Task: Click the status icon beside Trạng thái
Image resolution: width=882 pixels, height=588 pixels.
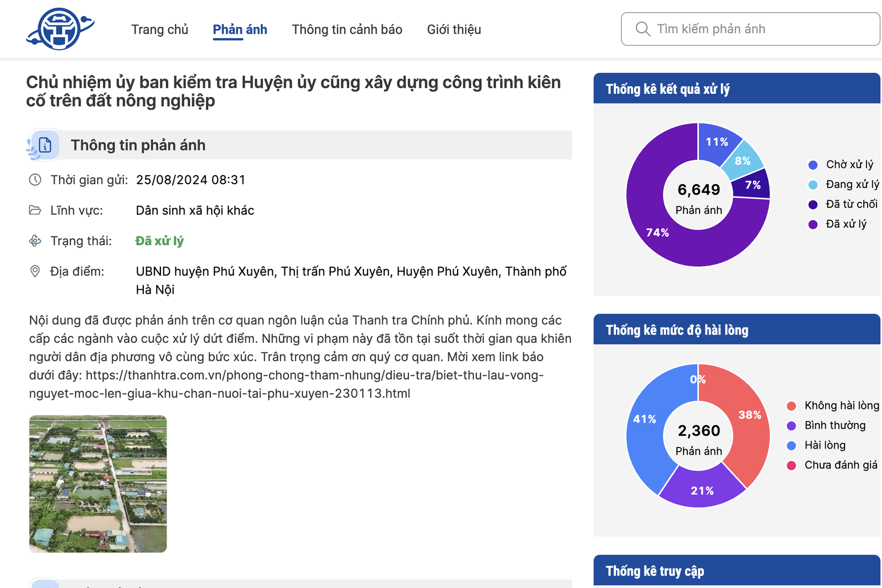Action: pos(35,241)
